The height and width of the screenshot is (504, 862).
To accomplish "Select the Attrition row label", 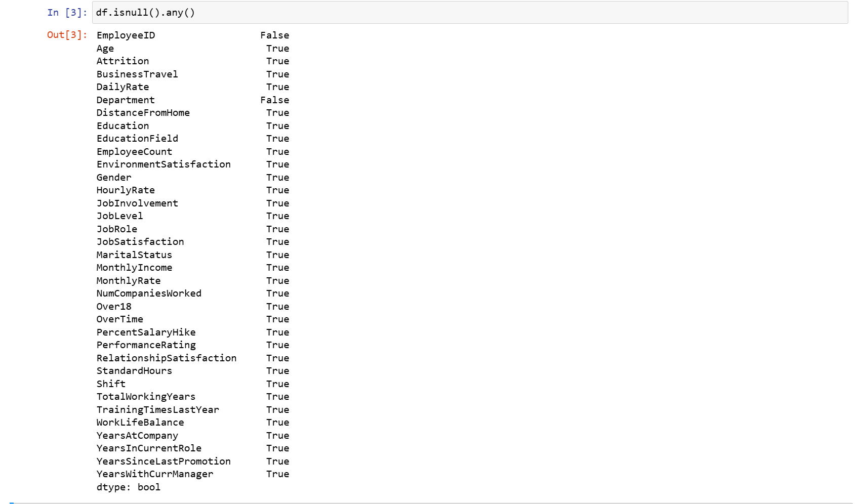I will (x=122, y=61).
